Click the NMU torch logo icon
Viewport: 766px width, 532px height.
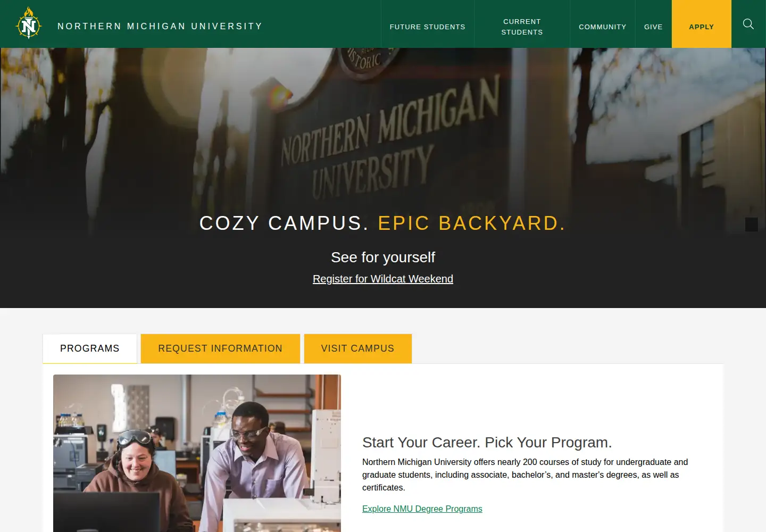(29, 24)
